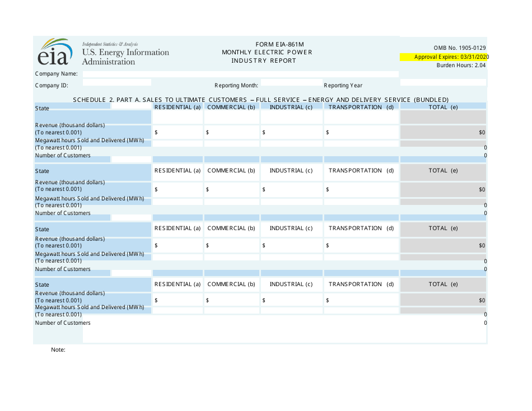Click the TOTAL (e) column header
The image size is (532, 411).
click(x=442, y=107)
